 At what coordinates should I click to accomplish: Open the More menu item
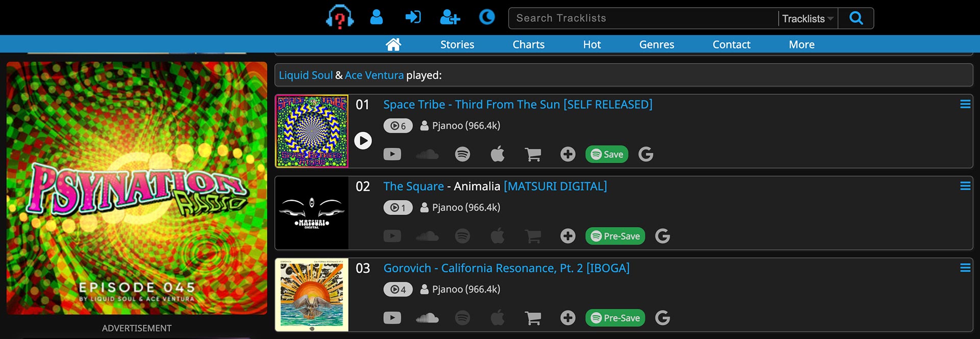pos(801,44)
